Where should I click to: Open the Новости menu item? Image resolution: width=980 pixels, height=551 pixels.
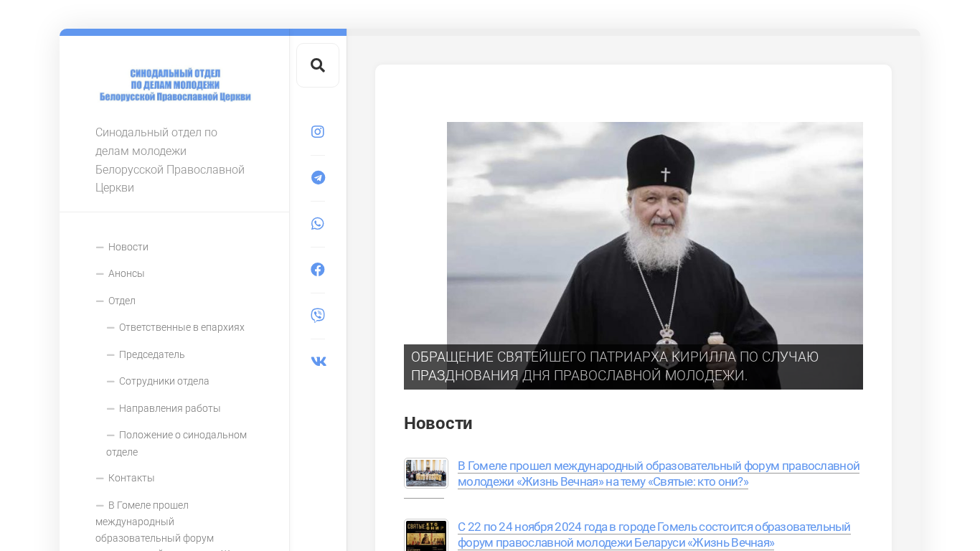coord(128,247)
